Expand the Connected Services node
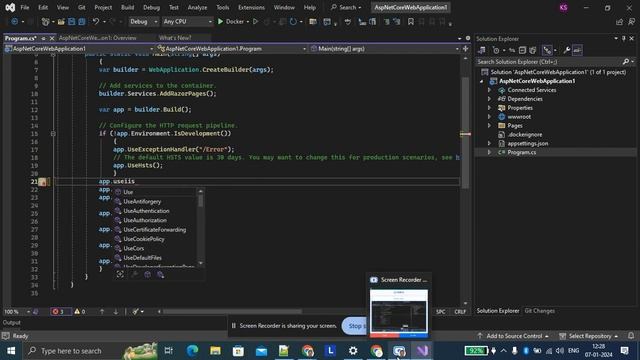This screenshot has width=640, height=360. [489, 90]
